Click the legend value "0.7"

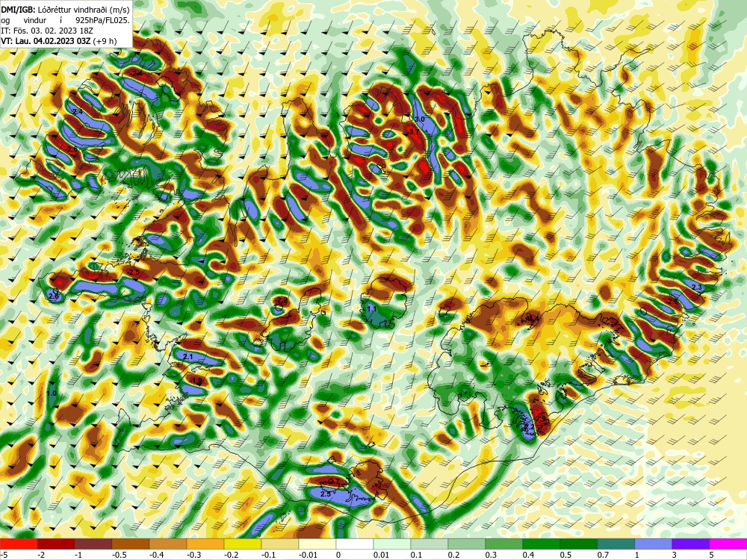(603, 555)
